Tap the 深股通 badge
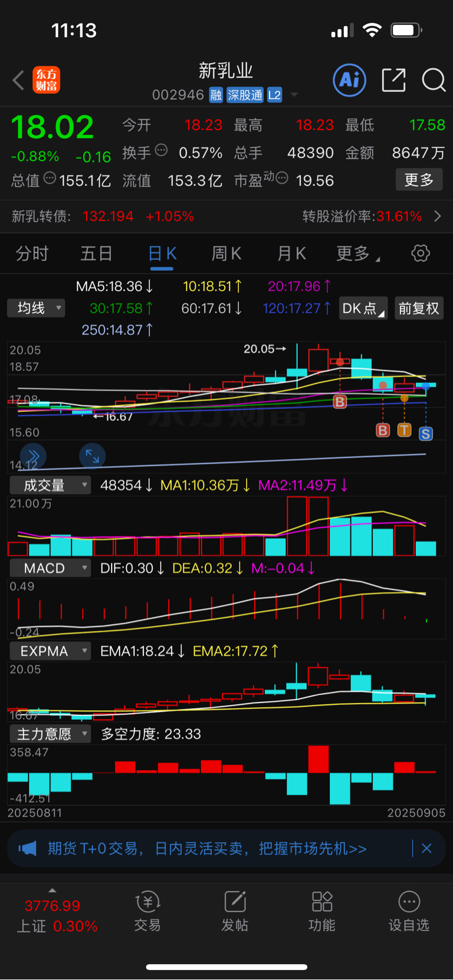Viewport: 453px width, 980px height. click(x=245, y=95)
